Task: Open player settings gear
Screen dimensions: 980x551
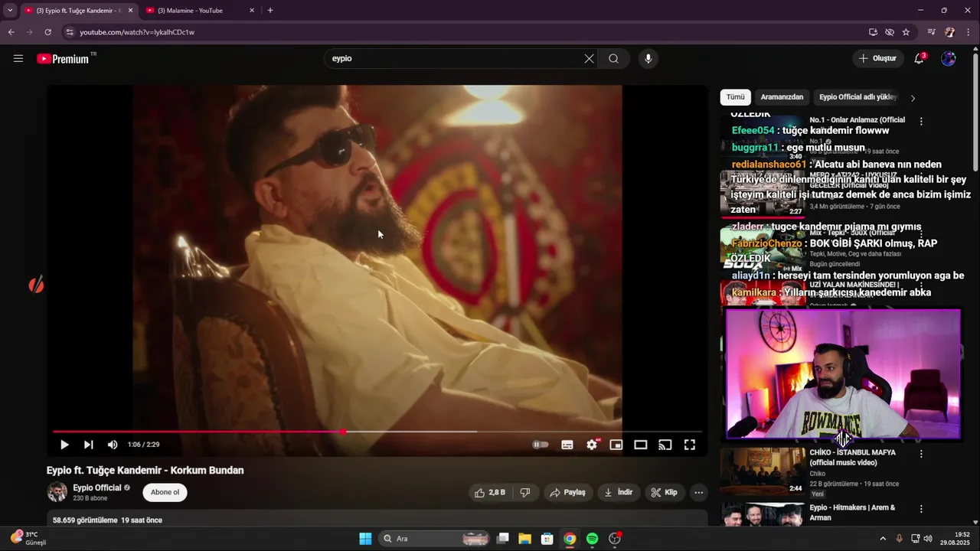Action: 592,445
